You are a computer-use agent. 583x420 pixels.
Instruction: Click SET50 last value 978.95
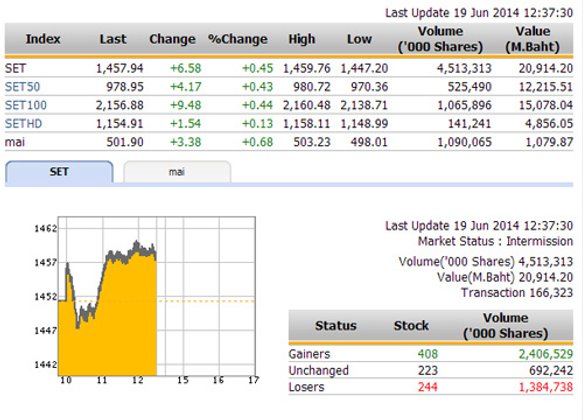point(125,87)
